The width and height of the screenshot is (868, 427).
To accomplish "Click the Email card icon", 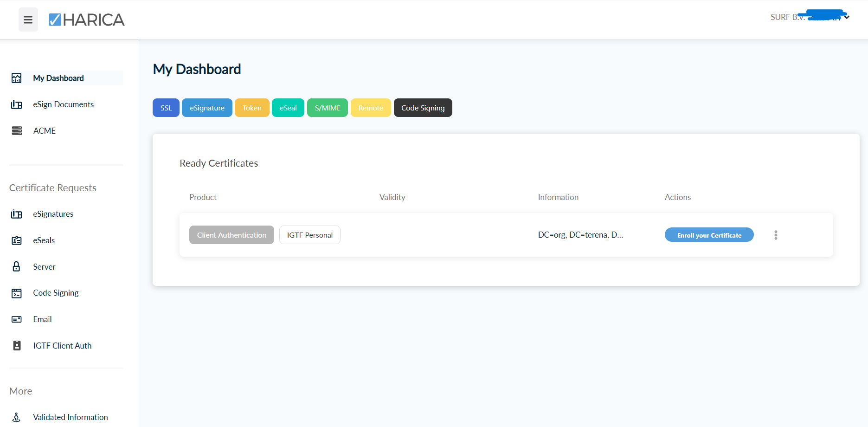I will [17, 319].
